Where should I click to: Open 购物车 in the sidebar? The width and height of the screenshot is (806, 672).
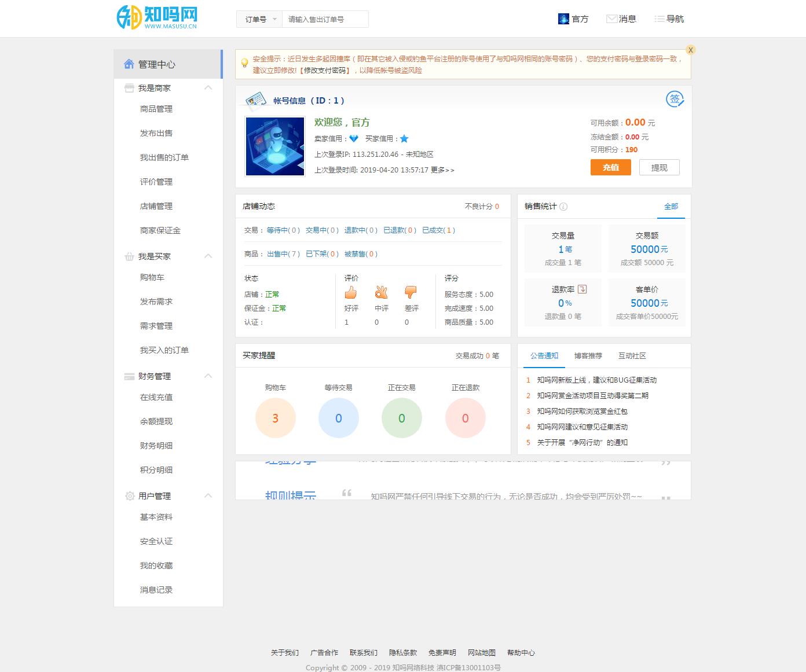pyautogui.click(x=152, y=277)
